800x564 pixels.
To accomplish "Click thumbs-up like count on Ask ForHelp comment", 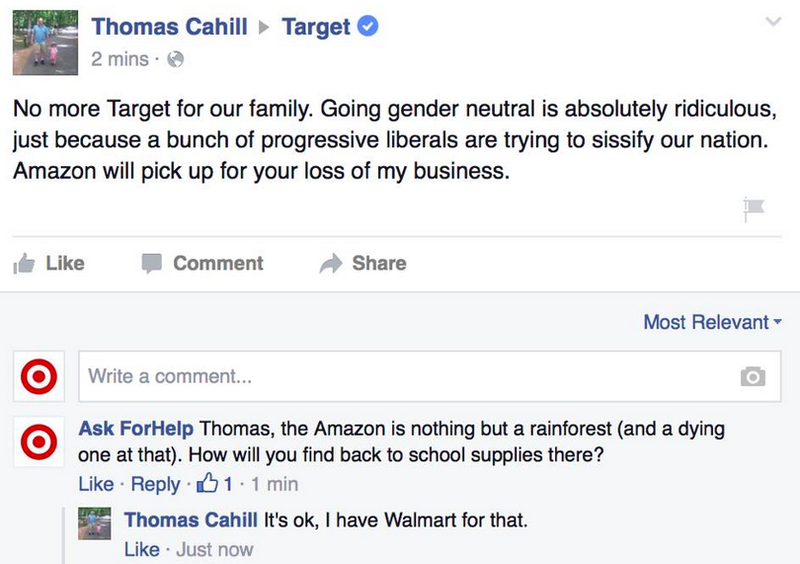I will 214,483.
